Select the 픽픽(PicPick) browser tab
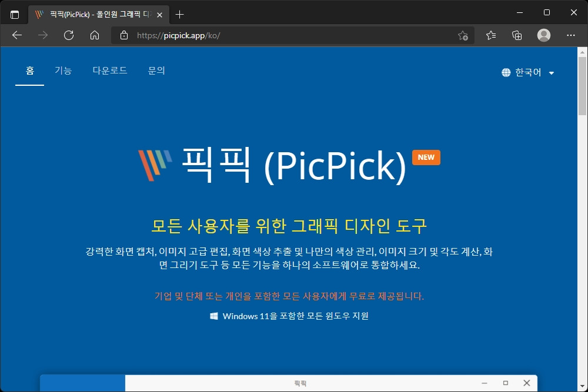588x392 pixels. [94, 14]
